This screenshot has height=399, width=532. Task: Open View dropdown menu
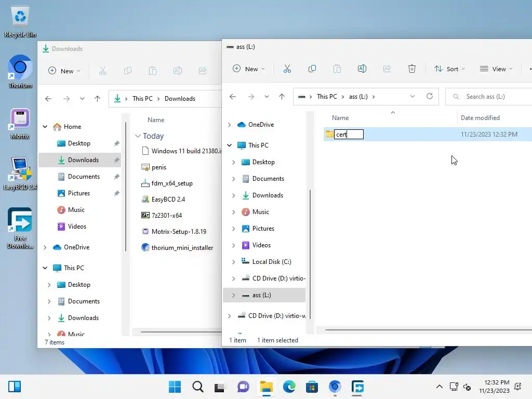496,69
